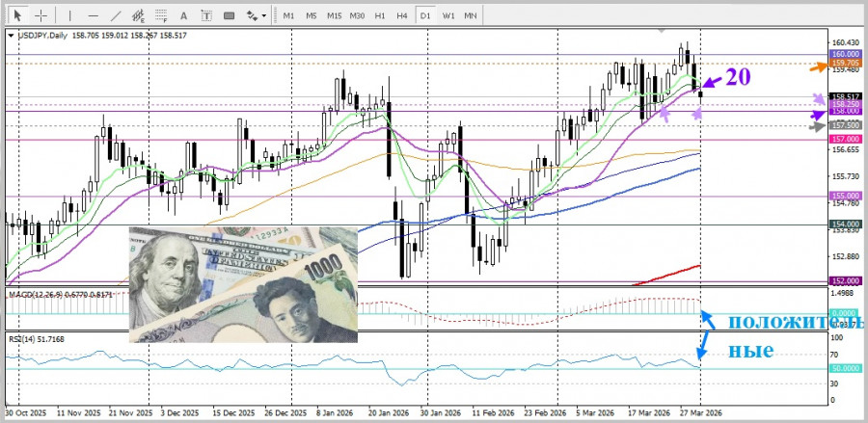
Task: Click the 5 Mar 2026 date label
Action: click(594, 413)
